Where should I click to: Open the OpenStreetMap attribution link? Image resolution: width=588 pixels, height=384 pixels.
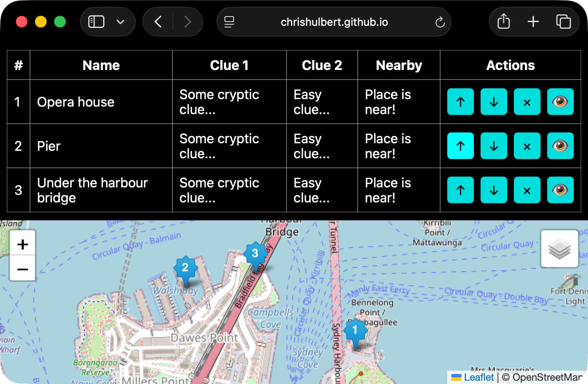pyautogui.click(x=546, y=377)
